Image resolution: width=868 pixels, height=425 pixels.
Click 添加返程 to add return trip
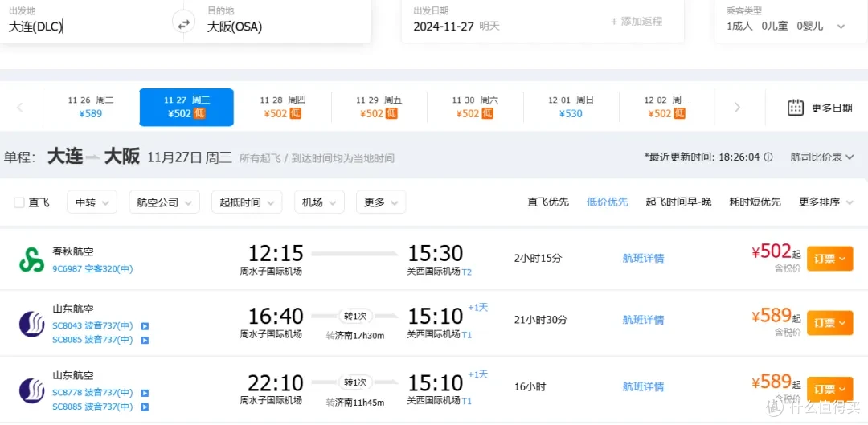[637, 22]
